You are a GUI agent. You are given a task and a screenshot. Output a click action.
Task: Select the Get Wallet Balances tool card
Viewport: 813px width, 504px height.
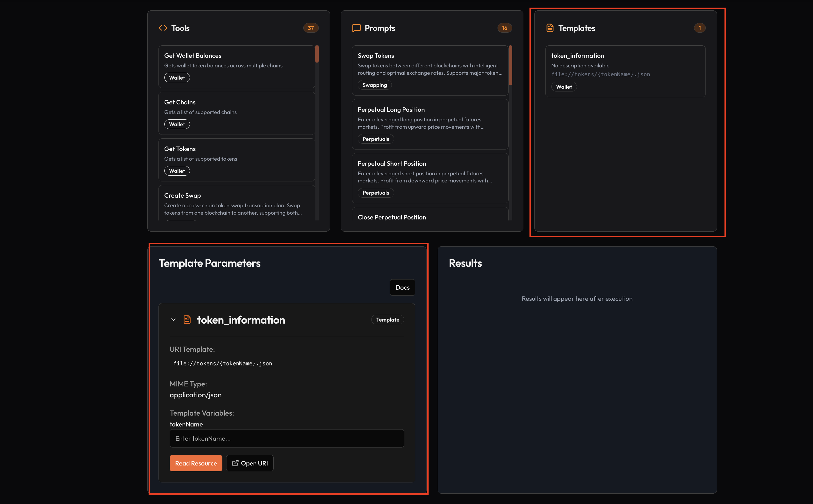[237, 67]
